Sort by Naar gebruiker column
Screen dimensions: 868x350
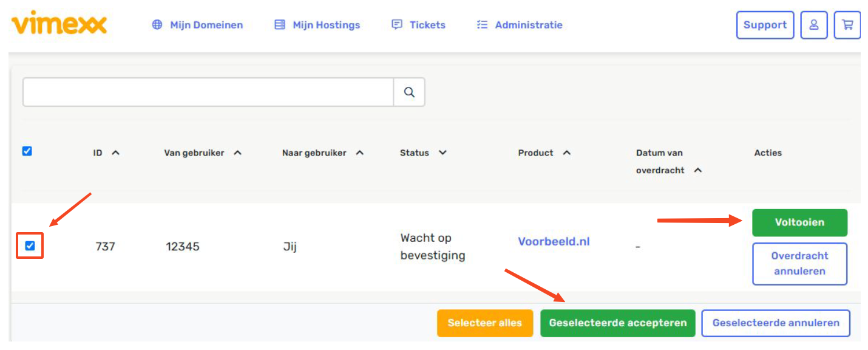click(359, 153)
